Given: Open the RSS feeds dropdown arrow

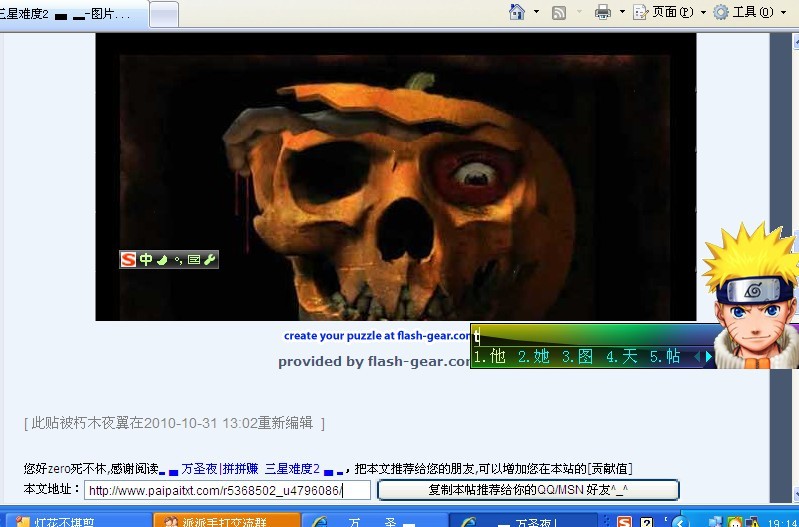Looking at the screenshot, I should pos(579,12).
